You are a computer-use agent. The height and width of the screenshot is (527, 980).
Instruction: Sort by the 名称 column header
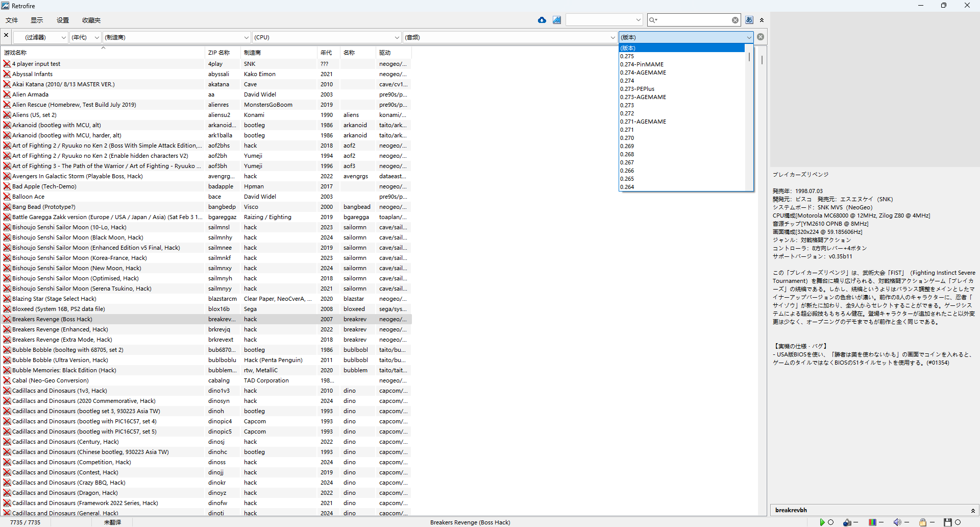[x=358, y=53]
